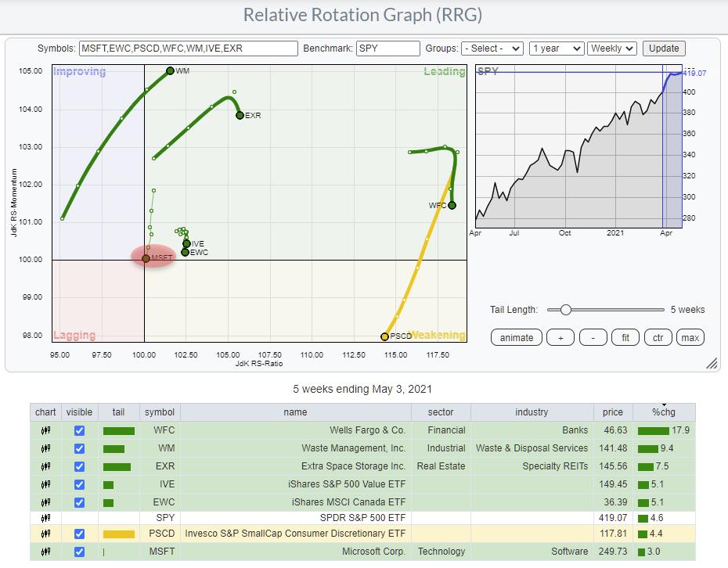The height and width of the screenshot is (568, 728).
Task: Sort table by %chg column header
Action: click(664, 412)
